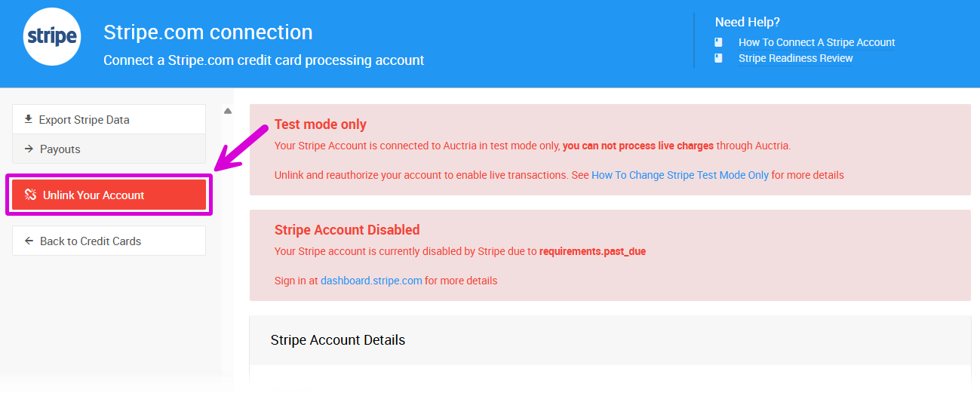Return via the Back to Credit Cards button
This screenshot has width=980, height=393.
(x=91, y=241)
